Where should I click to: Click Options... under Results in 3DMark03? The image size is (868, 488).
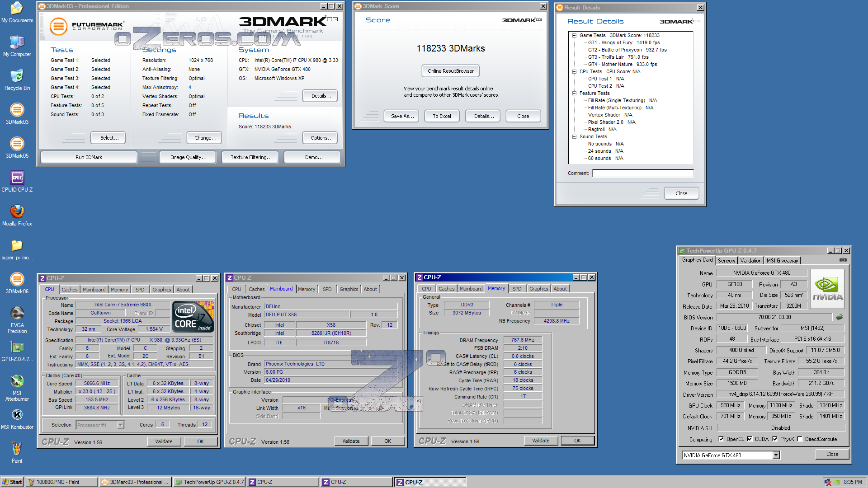pos(321,138)
